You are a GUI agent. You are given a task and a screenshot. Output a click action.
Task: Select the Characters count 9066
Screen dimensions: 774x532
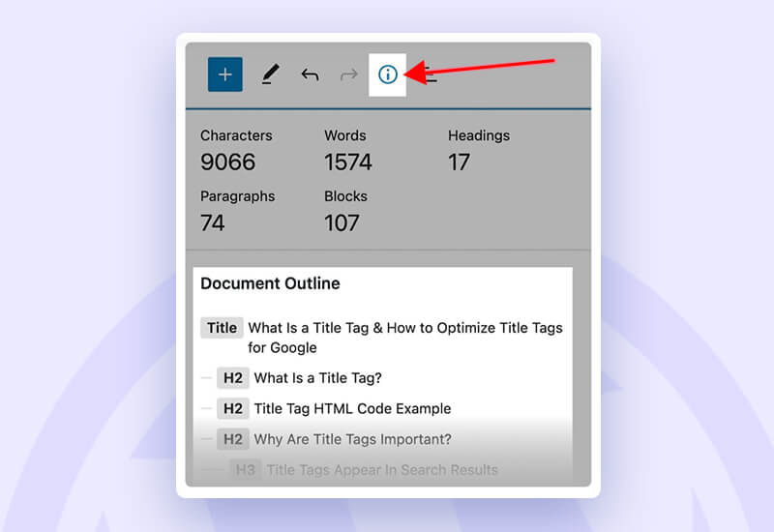pos(228,163)
